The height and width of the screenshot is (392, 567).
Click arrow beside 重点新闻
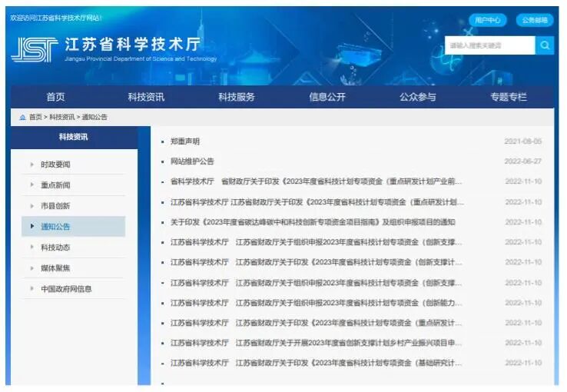[x=32, y=184]
